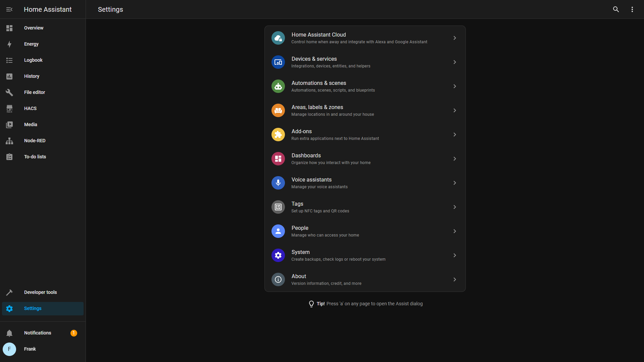Click the People person icon

pos(278,231)
